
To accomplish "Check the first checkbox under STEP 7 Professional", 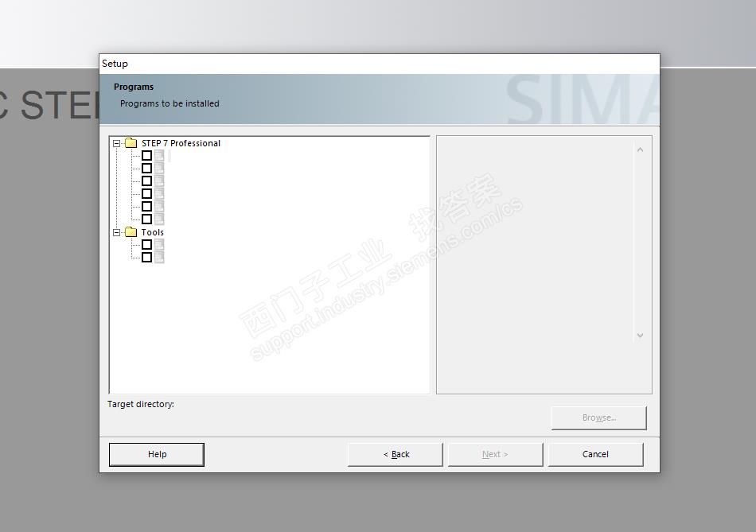I will [147, 156].
